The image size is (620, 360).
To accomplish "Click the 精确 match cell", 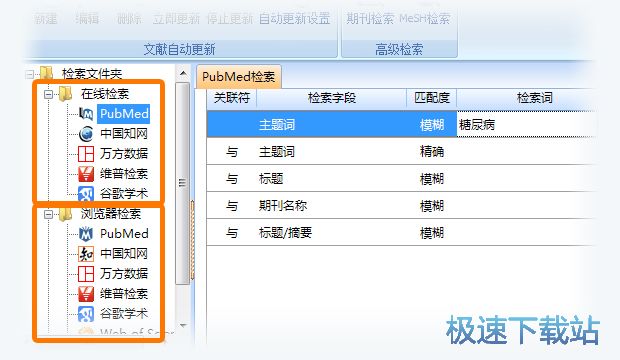I will click(432, 152).
